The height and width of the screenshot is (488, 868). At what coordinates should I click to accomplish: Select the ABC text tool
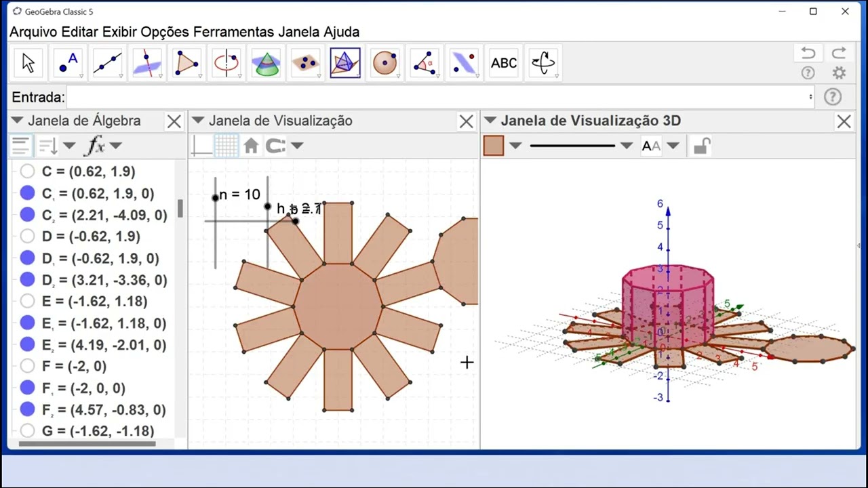(504, 63)
